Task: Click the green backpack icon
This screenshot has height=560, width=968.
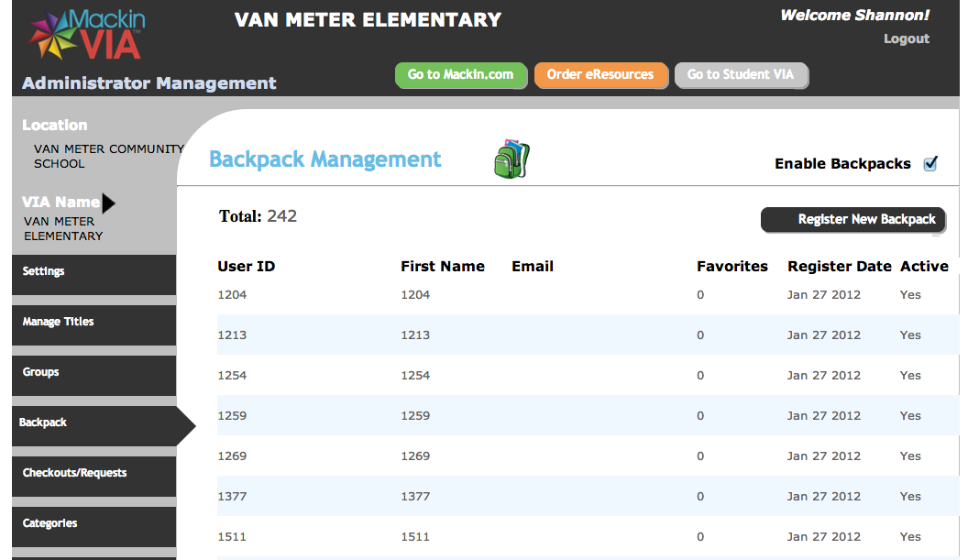Action: 511,159
